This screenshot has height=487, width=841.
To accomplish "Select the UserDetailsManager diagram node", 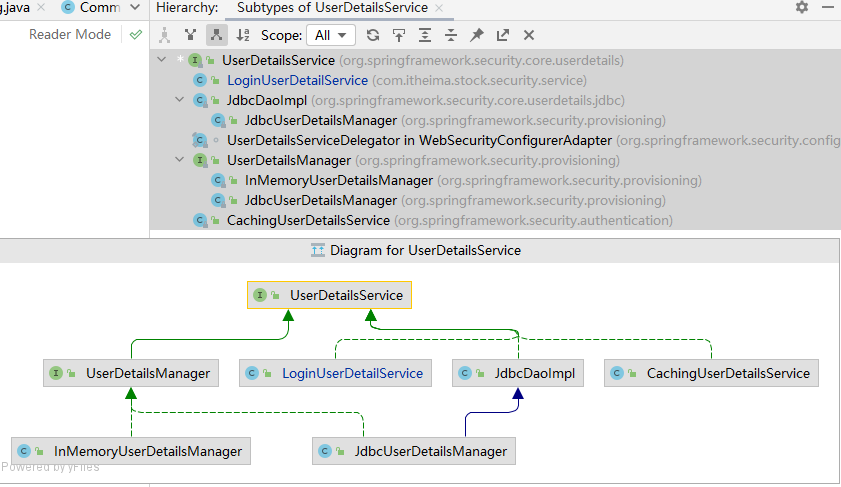I will [131, 373].
